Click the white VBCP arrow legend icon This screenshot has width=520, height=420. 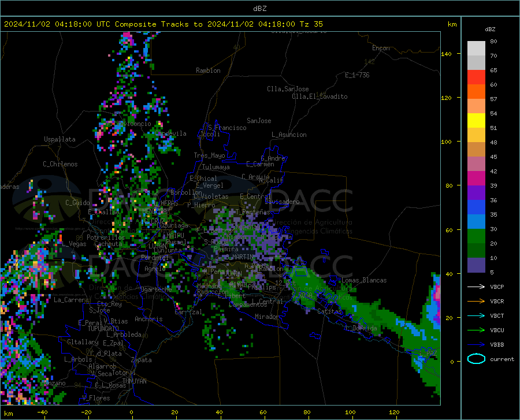click(x=476, y=287)
